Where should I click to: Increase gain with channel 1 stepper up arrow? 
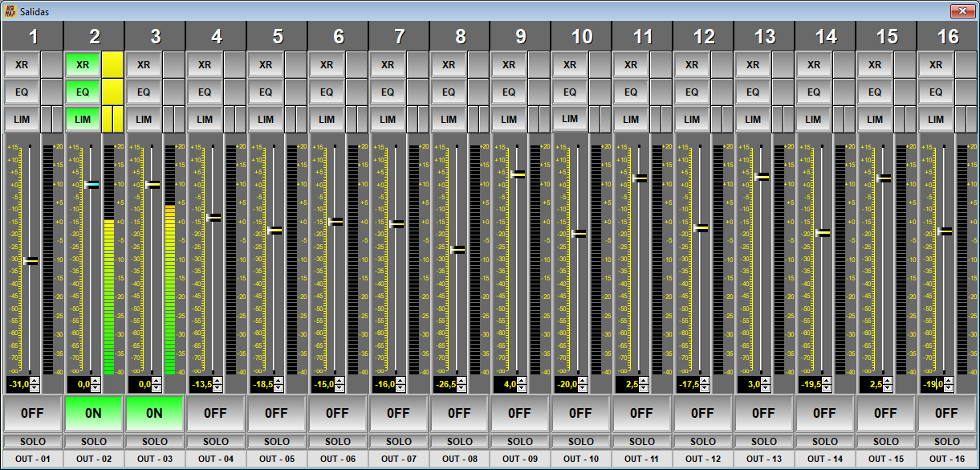point(35,381)
